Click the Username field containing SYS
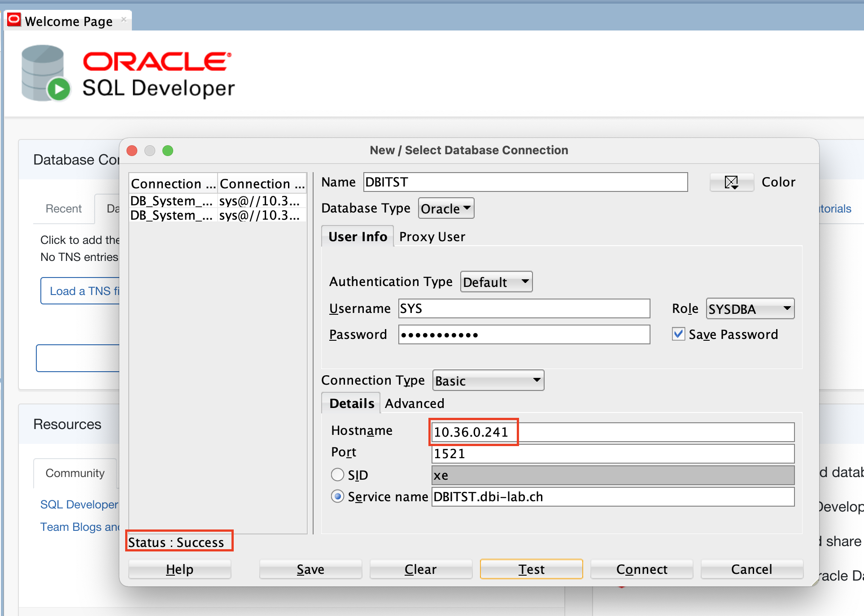 (524, 308)
